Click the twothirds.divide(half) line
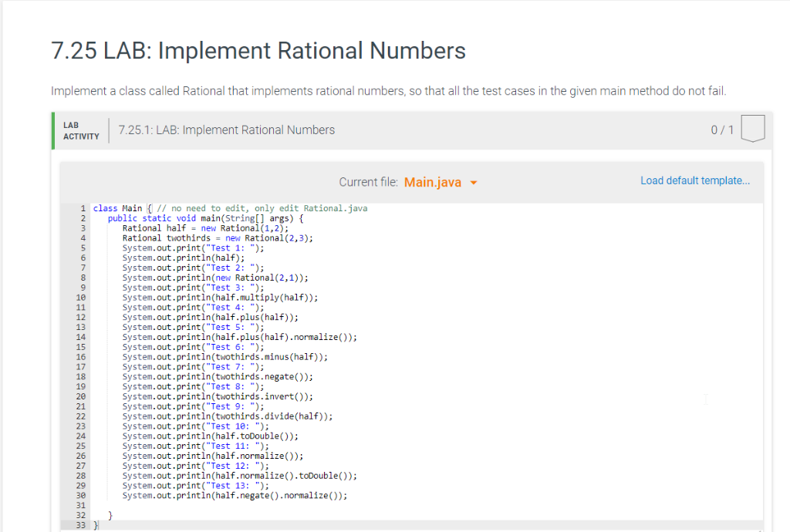The height and width of the screenshot is (532, 790). pyautogui.click(x=228, y=416)
